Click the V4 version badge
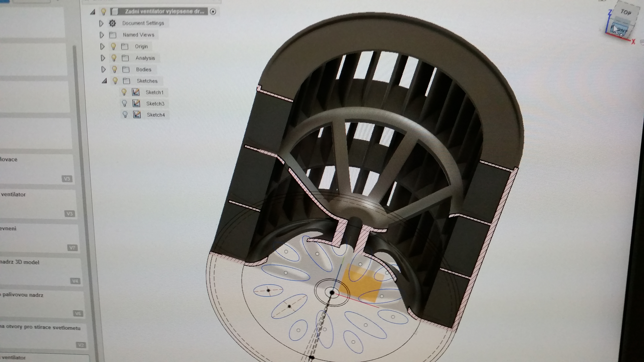644x362 pixels. point(75,281)
